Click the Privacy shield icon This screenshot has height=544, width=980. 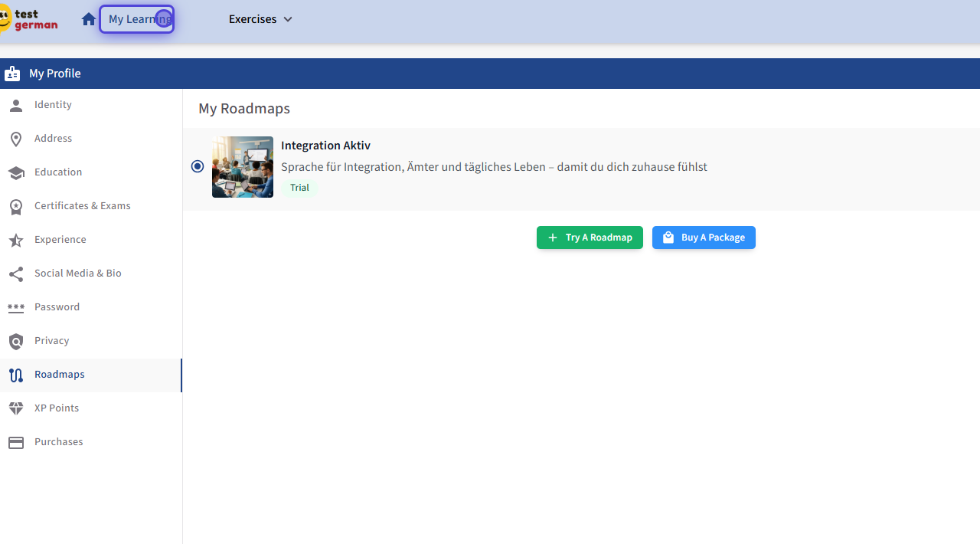coord(16,341)
